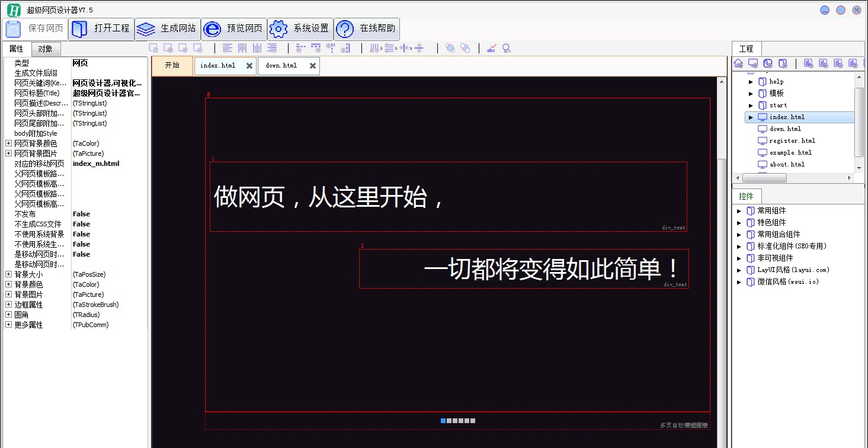Toggle 不生成CSS文件 property
868x448 pixels.
pyautogui.click(x=81, y=223)
